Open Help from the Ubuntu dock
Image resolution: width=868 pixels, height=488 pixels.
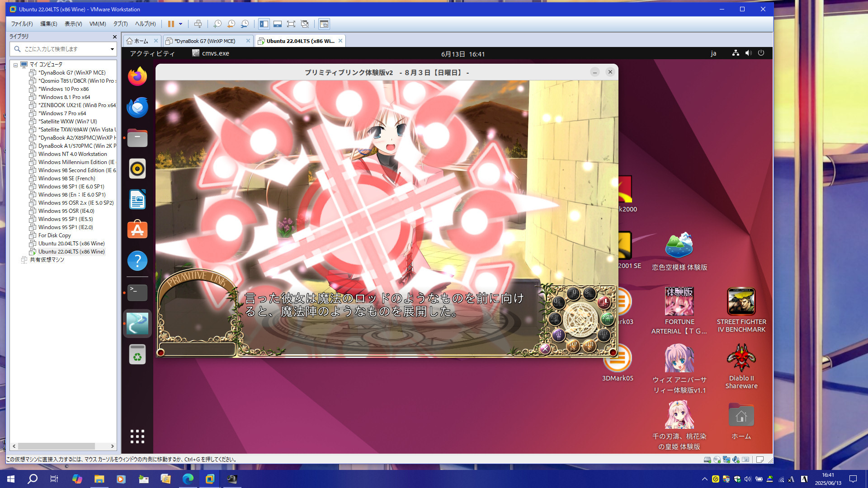click(137, 261)
